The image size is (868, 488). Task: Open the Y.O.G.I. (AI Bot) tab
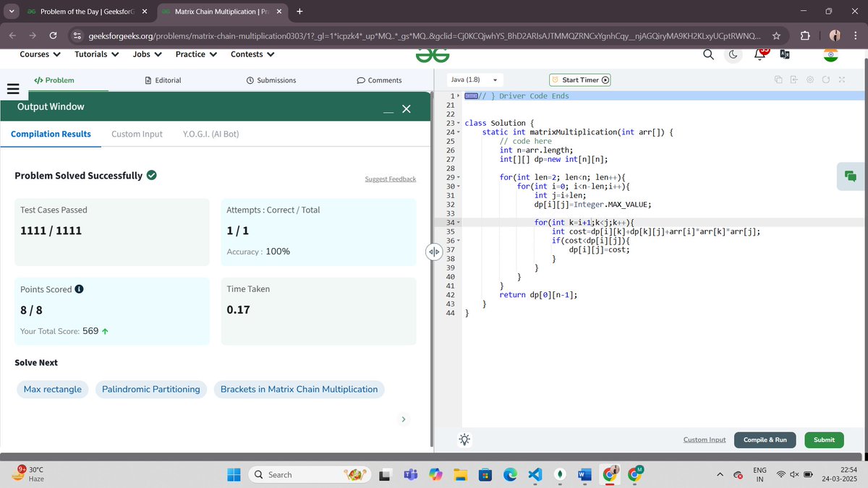click(211, 134)
